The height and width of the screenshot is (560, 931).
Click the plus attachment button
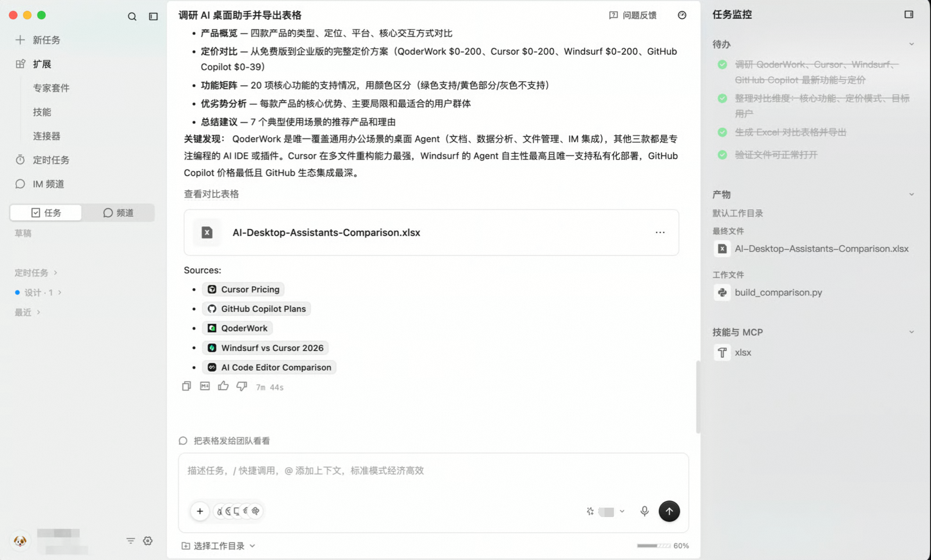(x=200, y=511)
